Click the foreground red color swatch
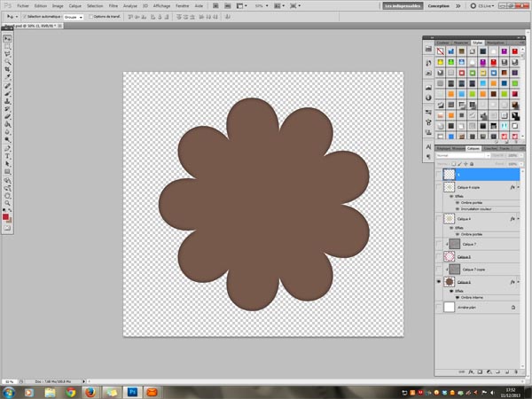Screen dimensions: 532x399 (5, 217)
